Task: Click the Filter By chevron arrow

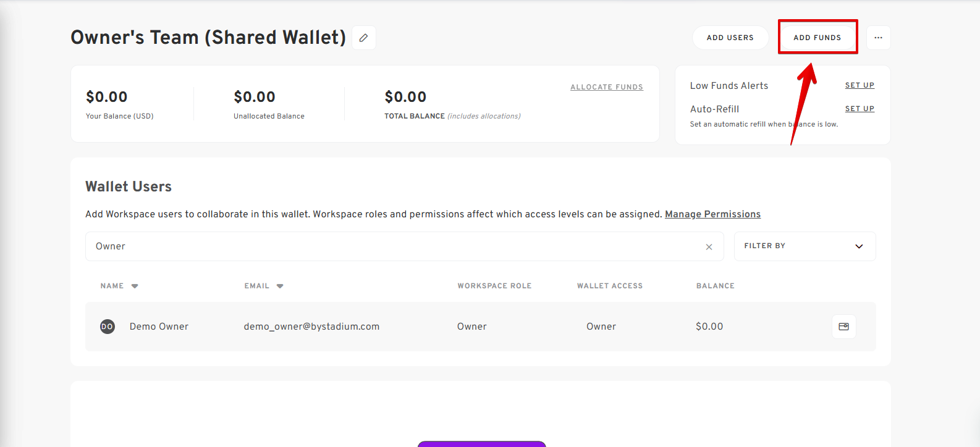Action: tap(859, 246)
